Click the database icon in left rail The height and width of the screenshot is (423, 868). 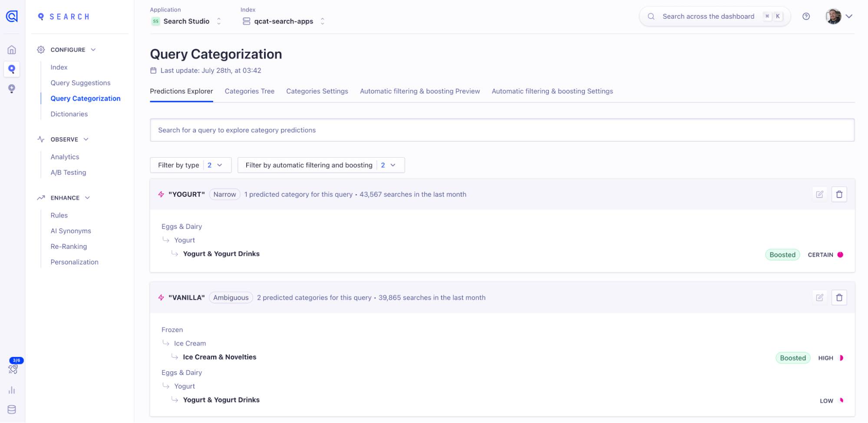[x=12, y=410]
